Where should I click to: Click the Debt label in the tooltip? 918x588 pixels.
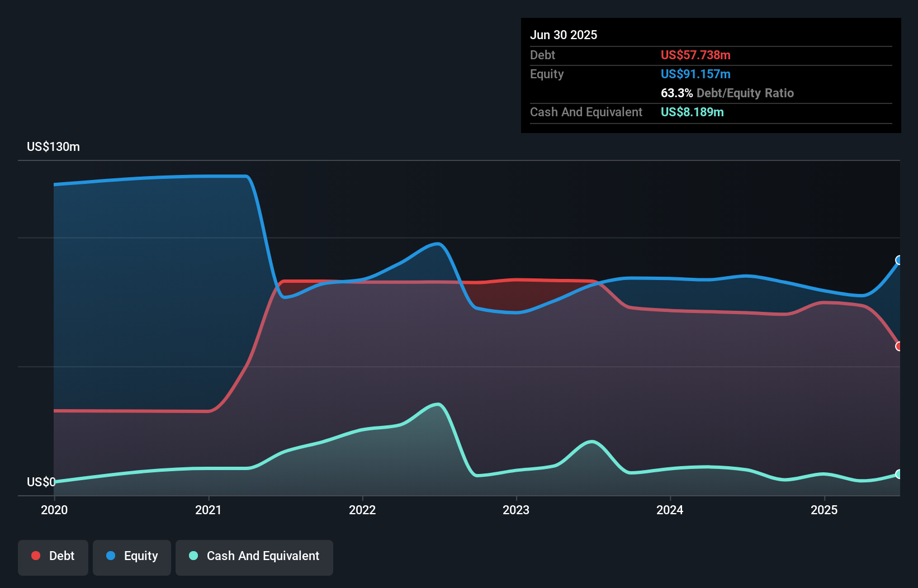tap(542, 55)
